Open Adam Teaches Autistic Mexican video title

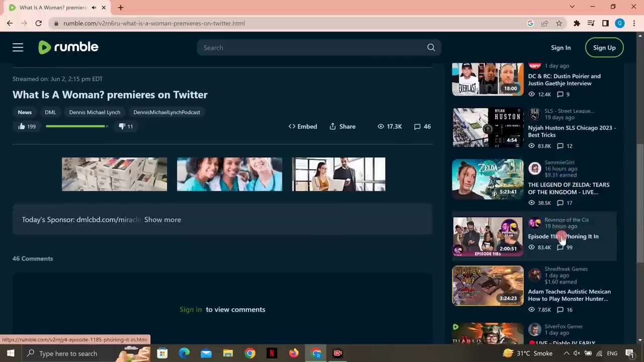click(x=569, y=295)
